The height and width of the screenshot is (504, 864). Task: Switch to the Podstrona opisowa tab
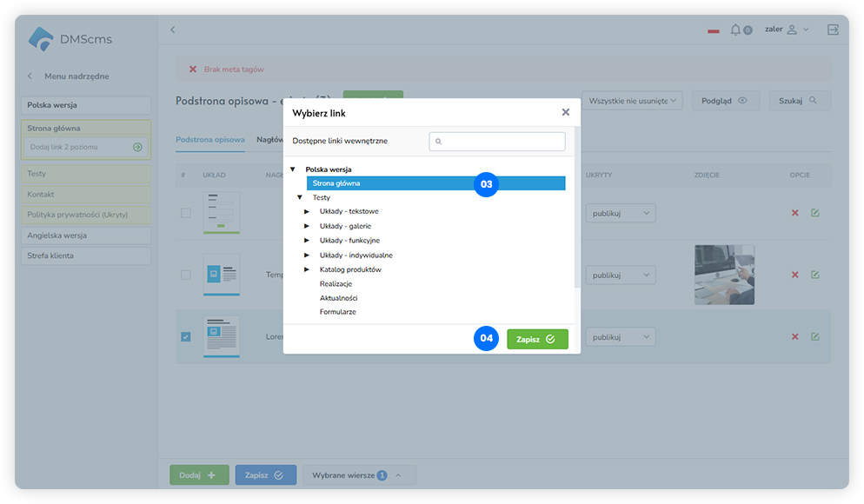click(x=209, y=139)
